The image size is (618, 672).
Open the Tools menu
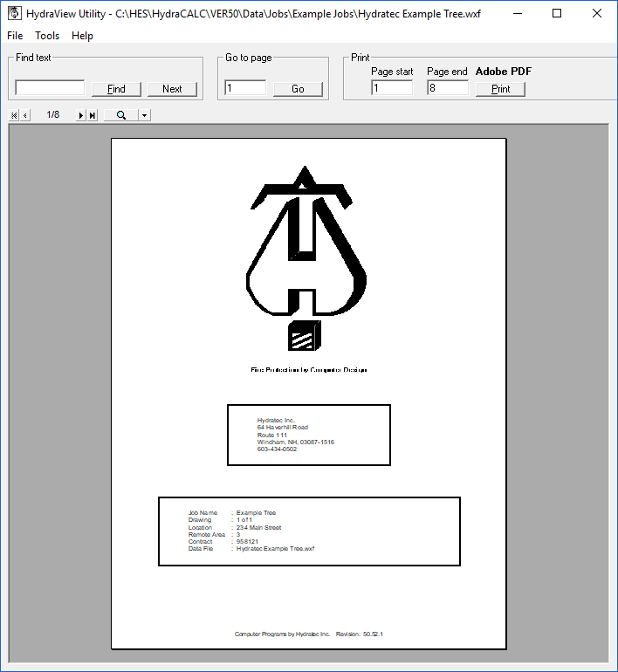pos(47,36)
